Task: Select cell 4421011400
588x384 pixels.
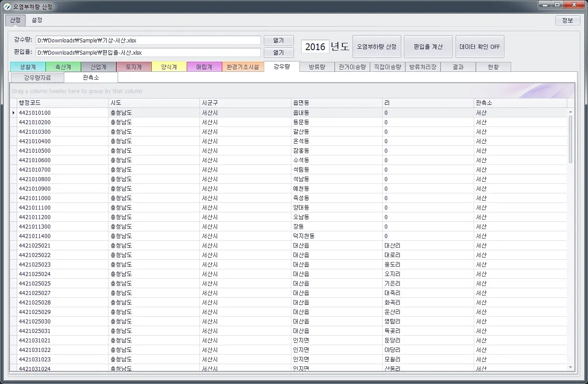Action: 63,236
